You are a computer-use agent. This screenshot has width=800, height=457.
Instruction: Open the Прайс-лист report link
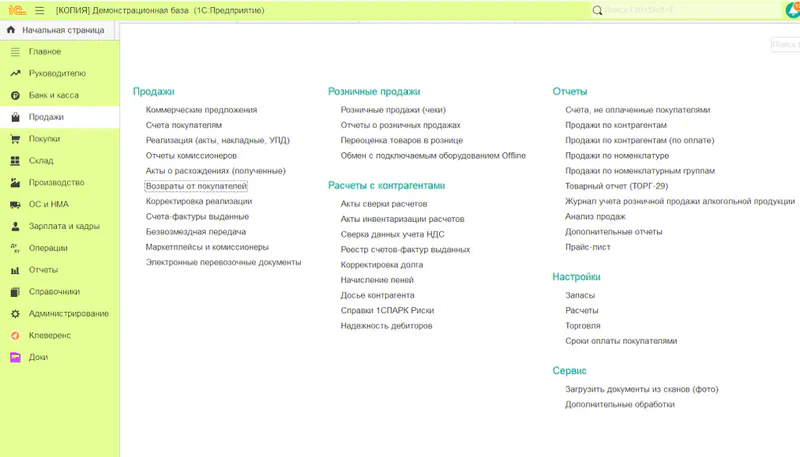coord(587,247)
